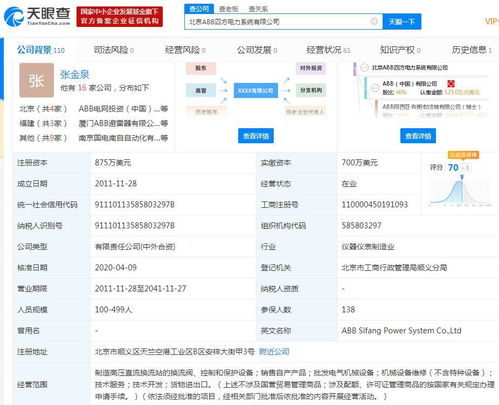Select the 查关系 search mode tab
This screenshot has width=499, height=405.
click(258, 9)
